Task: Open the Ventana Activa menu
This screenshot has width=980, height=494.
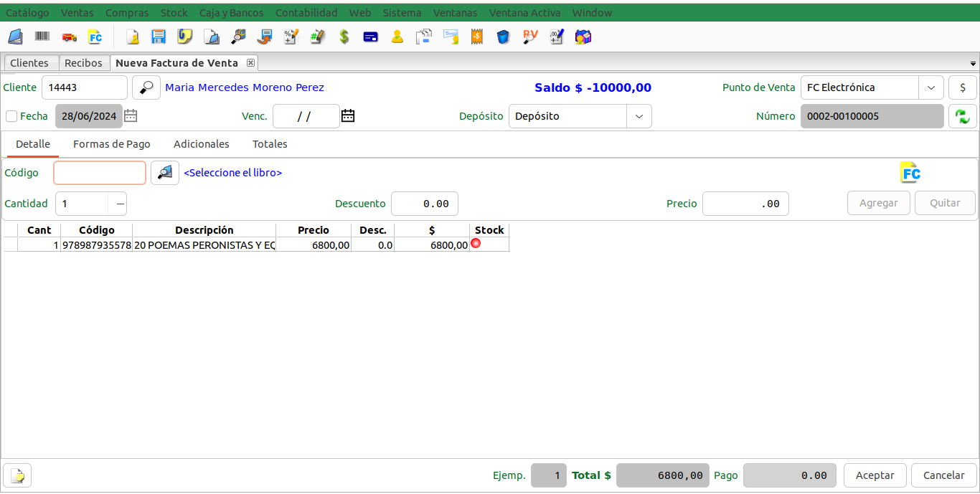Action: tap(525, 13)
